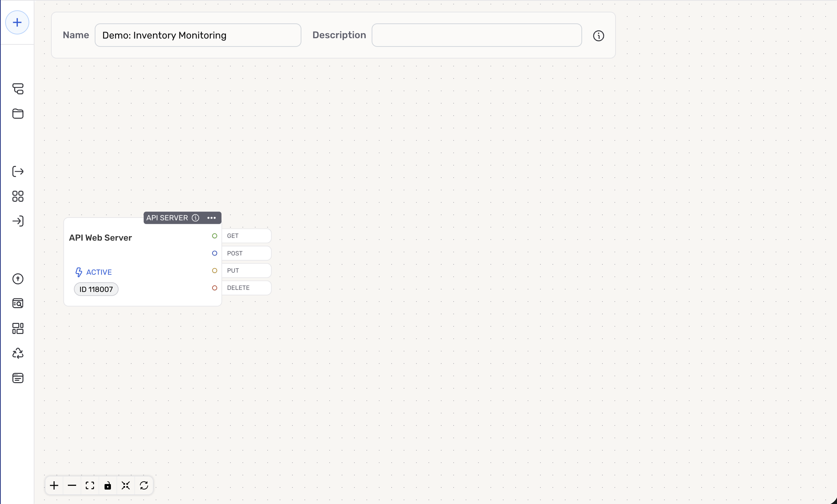Select the POST endpoint connector
This screenshot has height=504, width=837.
215,253
